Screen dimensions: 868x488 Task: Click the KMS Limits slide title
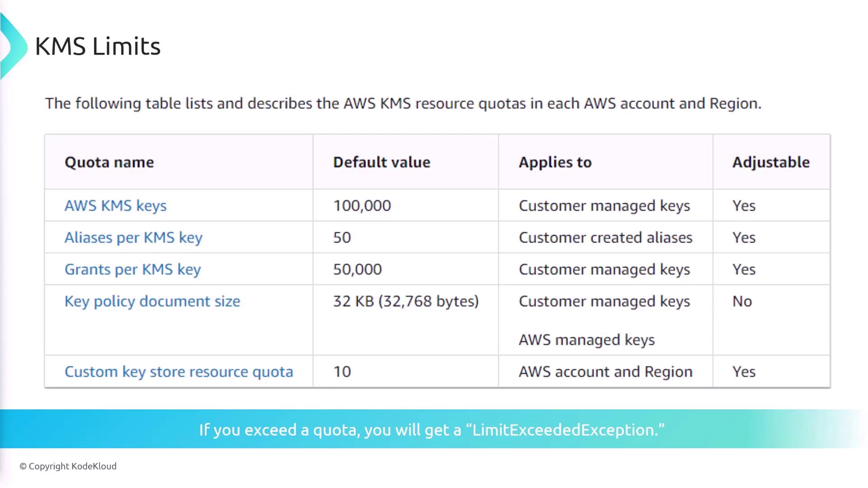tap(98, 47)
